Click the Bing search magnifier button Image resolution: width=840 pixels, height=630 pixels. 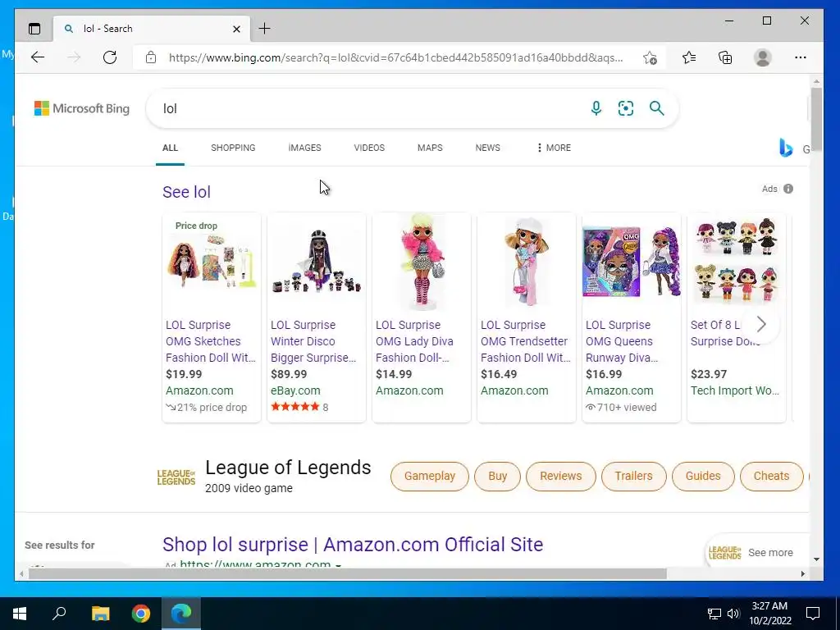pyautogui.click(x=657, y=108)
